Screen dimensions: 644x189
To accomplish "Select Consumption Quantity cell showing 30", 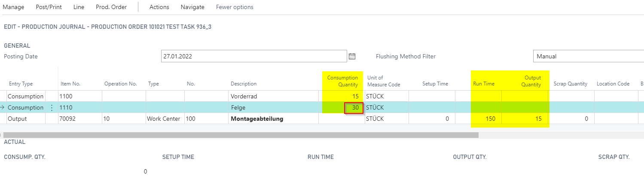I will click(x=354, y=108).
